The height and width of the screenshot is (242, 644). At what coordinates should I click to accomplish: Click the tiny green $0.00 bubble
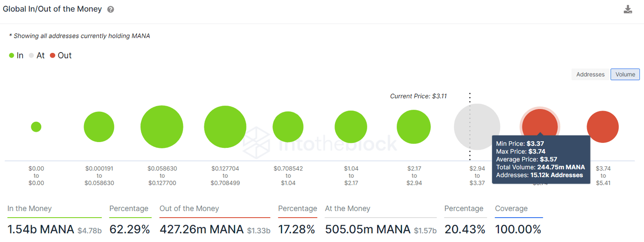(x=36, y=127)
